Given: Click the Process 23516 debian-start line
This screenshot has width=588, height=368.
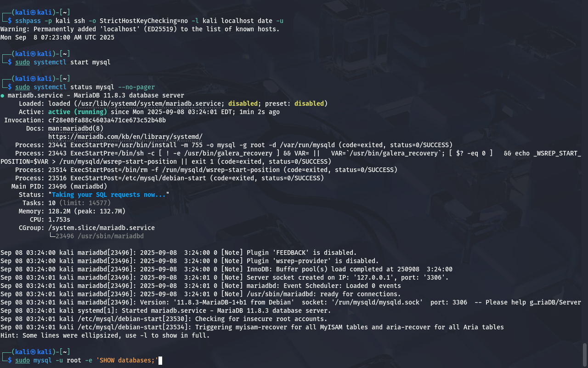Looking at the screenshot, I should 170,178.
